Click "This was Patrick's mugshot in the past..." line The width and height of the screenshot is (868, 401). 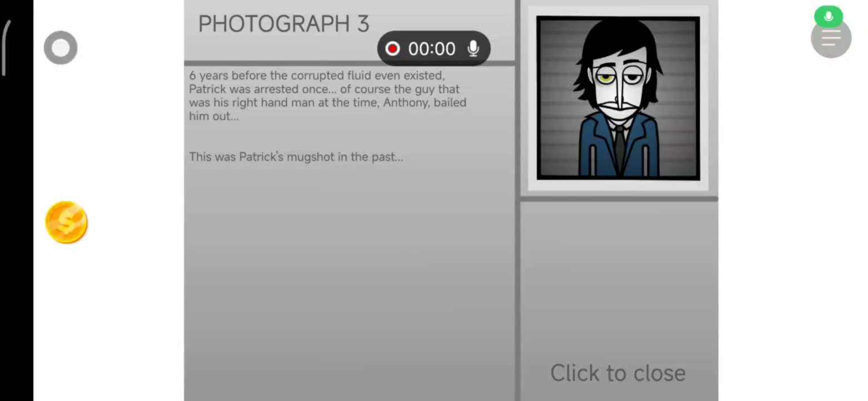[296, 157]
